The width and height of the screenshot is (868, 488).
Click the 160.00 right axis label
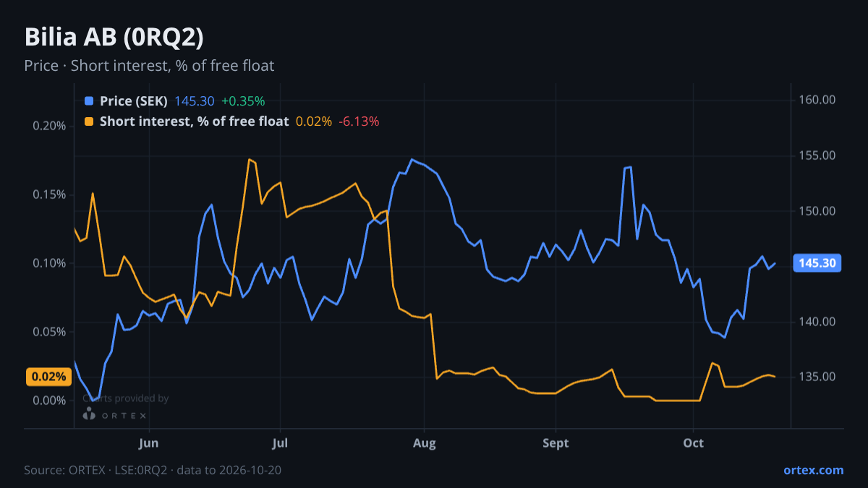coord(817,100)
